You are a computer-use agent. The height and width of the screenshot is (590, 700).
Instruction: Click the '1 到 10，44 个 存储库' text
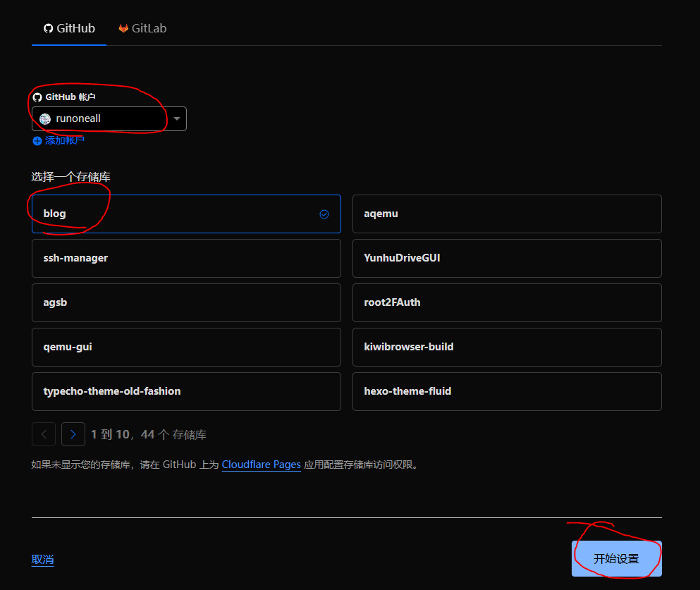point(149,435)
